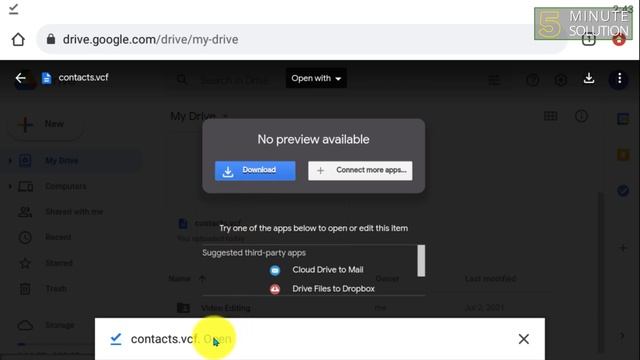Expand the My Drive tree arrow
Viewport: 640px width, 360px height.
pos(10,161)
